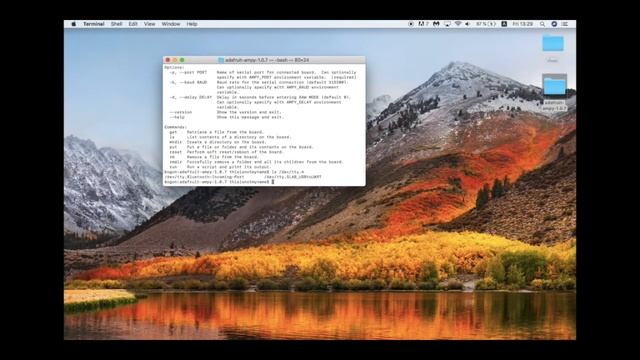Click the "rmdir" command row
This screenshot has height=360, width=640.
point(256,162)
